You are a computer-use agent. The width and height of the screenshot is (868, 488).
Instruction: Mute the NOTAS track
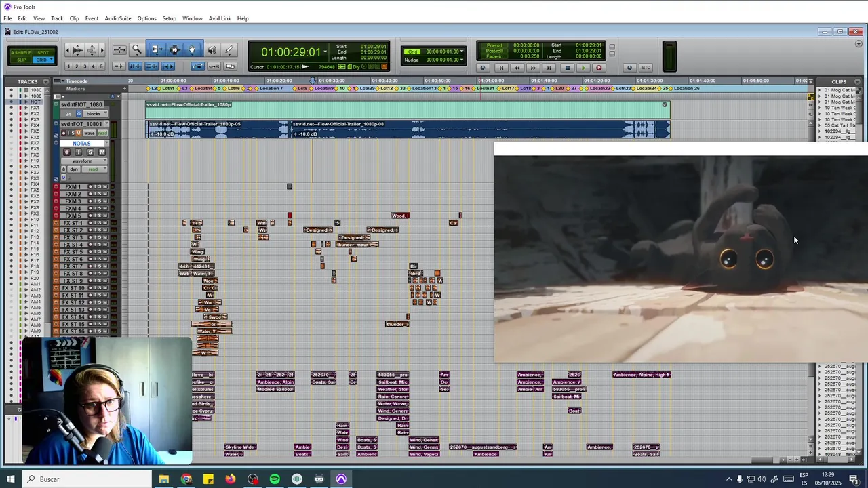click(x=102, y=152)
